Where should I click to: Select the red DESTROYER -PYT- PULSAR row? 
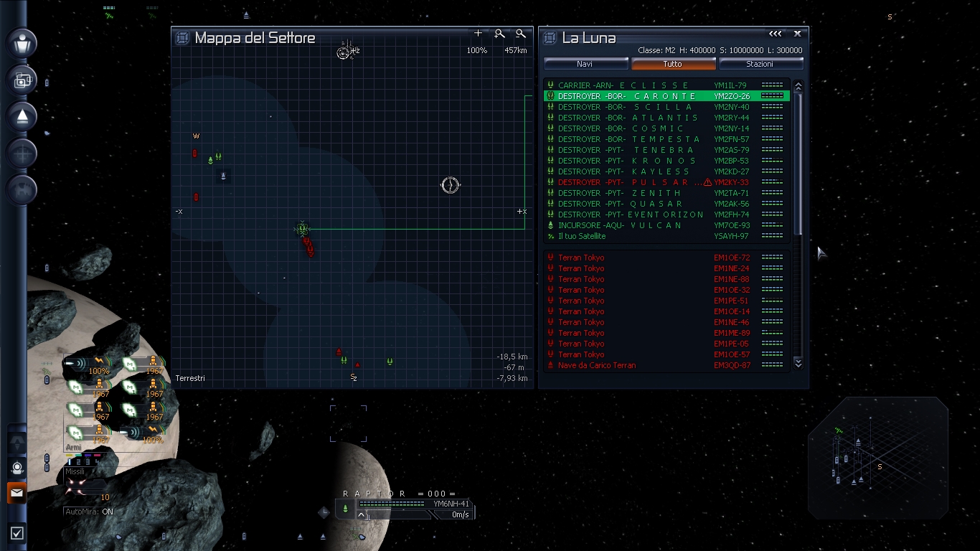[666, 182]
